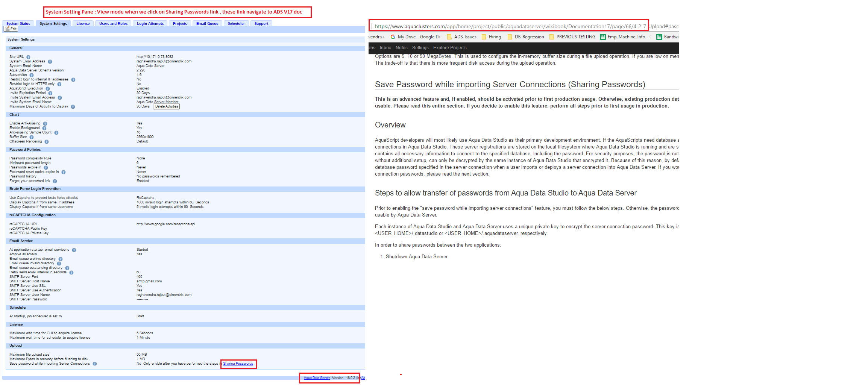Show info for Restrict login to HTTPS only

pos(59,84)
